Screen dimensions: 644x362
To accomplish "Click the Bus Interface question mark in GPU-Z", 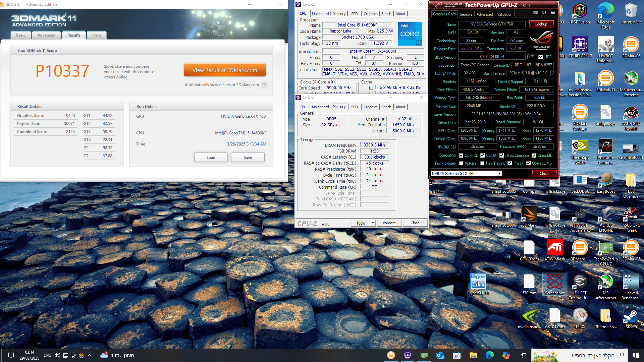I will click(x=553, y=73).
